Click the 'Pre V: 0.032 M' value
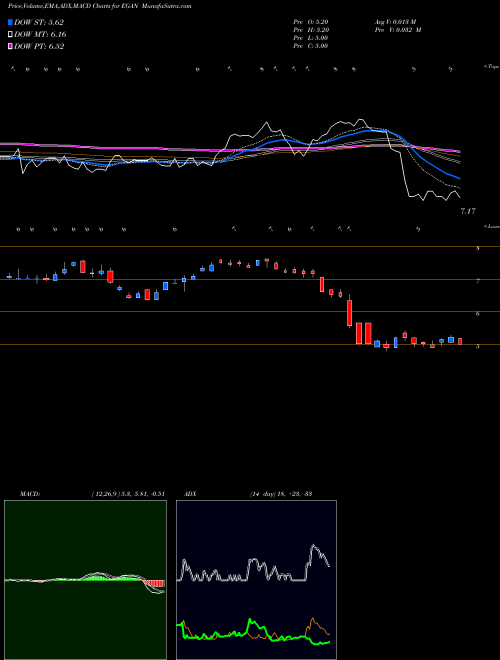Image resolution: width=500 pixels, height=660 pixels. (398, 30)
